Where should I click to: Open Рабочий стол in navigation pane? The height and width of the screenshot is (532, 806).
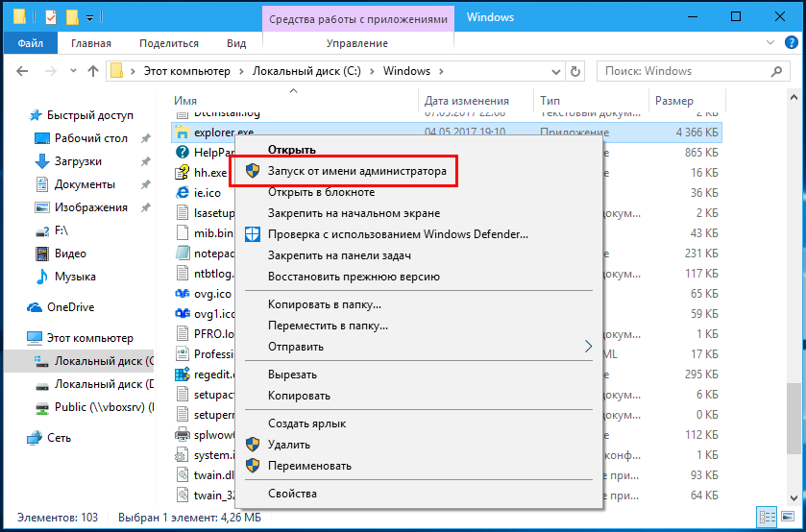91,138
